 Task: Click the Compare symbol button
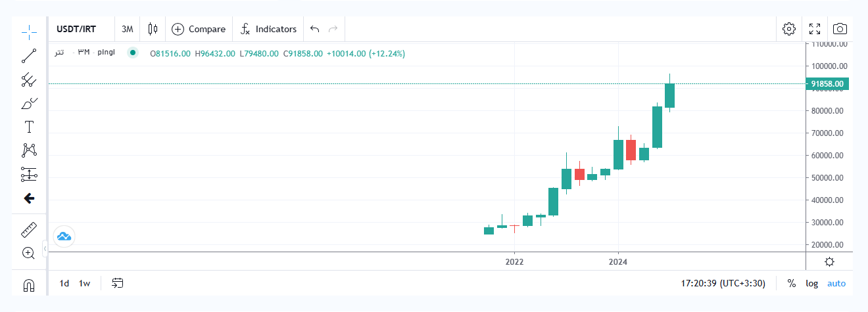tap(199, 29)
